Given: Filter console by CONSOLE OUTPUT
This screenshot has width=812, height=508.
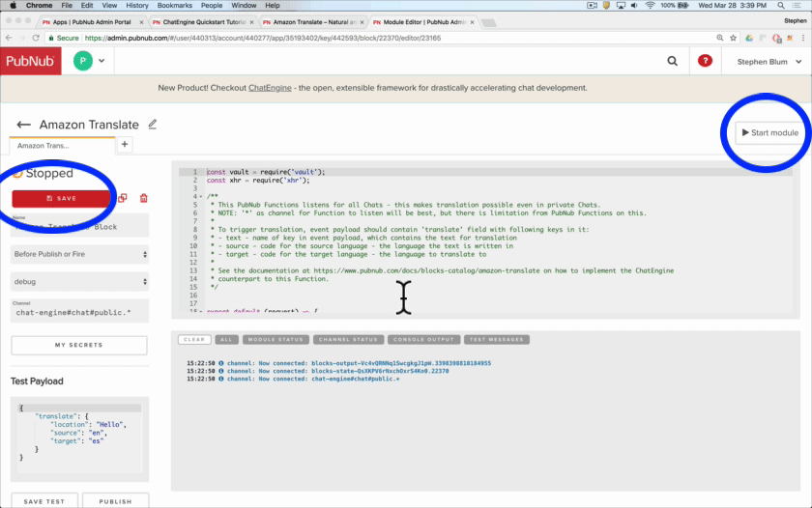Looking at the screenshot, I should point(423,339).
